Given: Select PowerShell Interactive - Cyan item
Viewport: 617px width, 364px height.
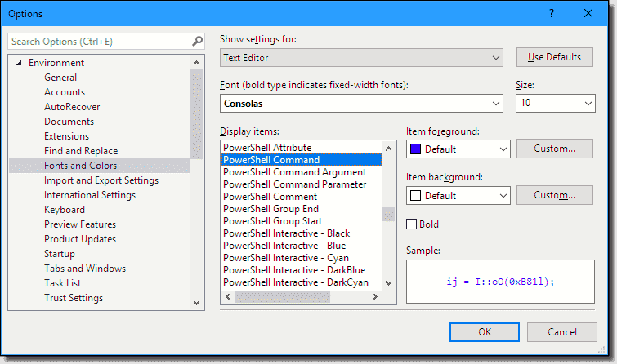Looking at the screenshot, I should coord(301,258).
